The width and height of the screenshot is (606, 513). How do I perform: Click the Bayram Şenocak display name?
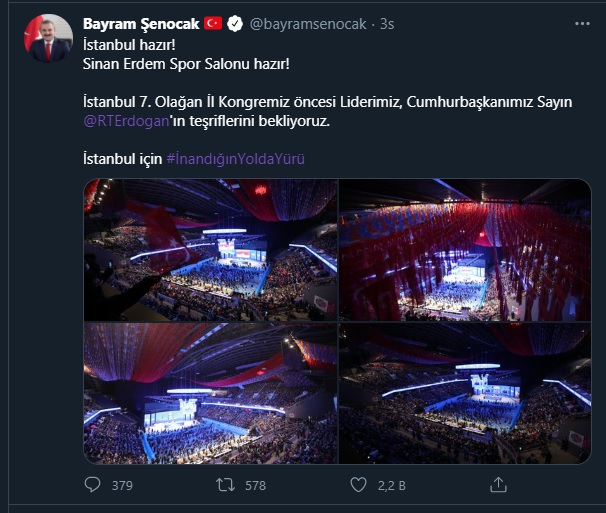pyautogui.click(x=141, y=24)
